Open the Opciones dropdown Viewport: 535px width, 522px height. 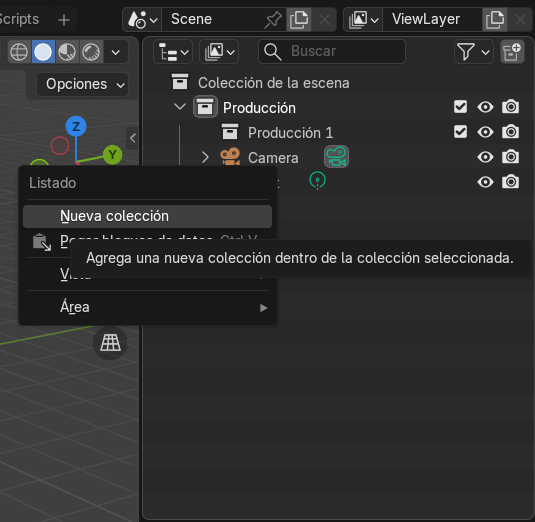click(83, 84)
